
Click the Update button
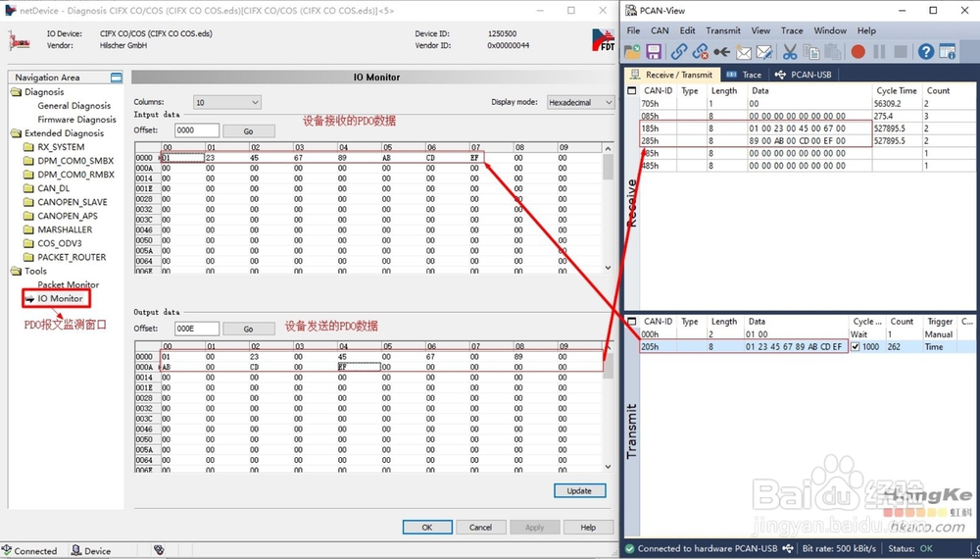(x=579, y=491)
